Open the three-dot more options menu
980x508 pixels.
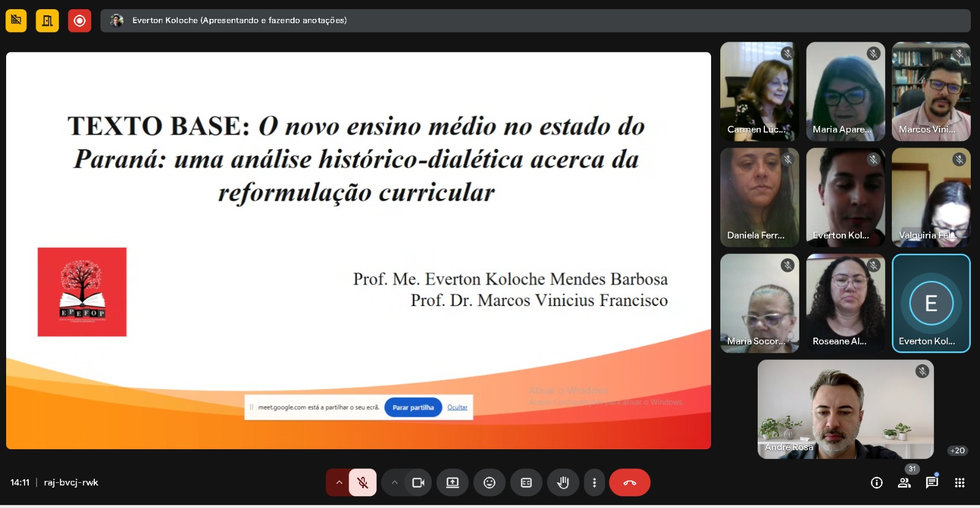[x=594, y=483]
